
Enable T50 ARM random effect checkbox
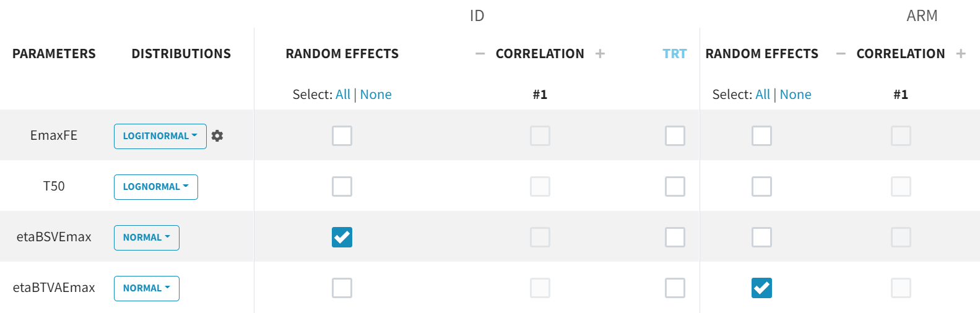(761, 186)
